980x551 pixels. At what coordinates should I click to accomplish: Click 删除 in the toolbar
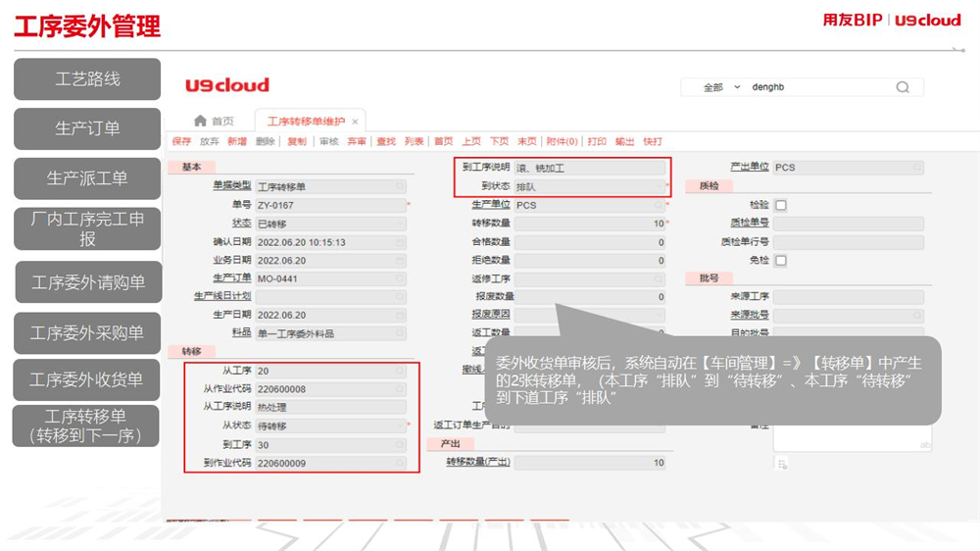point(265,141)
